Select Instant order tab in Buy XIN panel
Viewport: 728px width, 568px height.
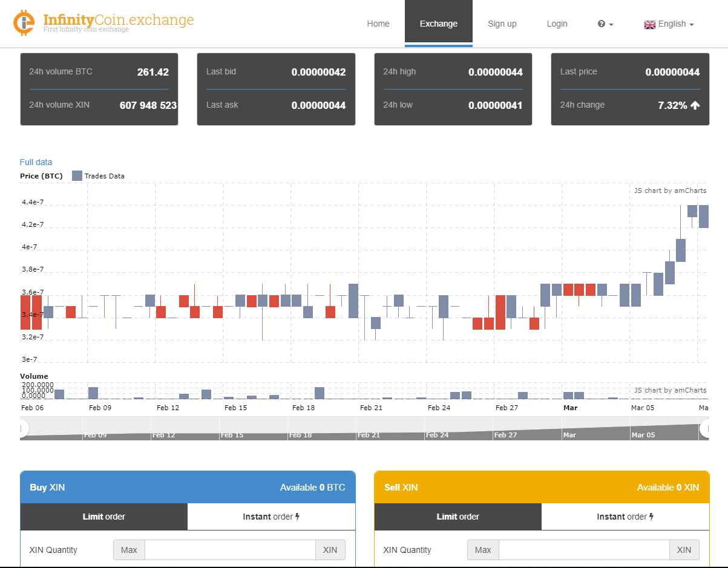coord(271,517)
